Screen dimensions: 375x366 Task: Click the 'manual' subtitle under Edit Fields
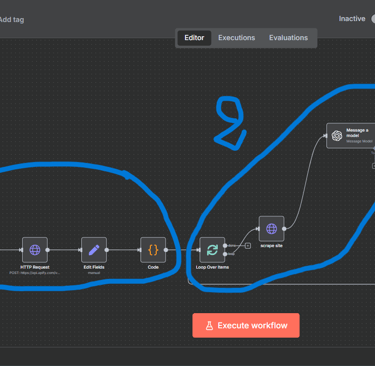click(x=94, y=273)
